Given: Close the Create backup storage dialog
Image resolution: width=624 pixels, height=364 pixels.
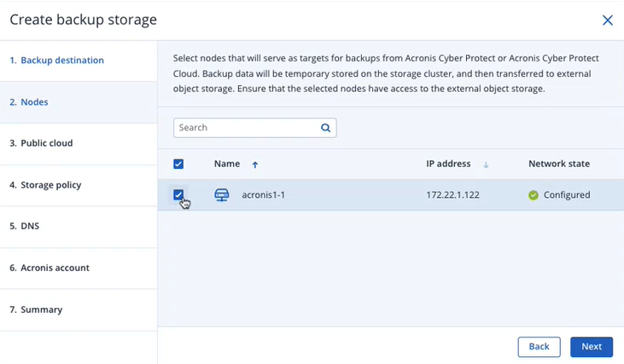Looking at the screenshot, I should (x=607, y=20).
